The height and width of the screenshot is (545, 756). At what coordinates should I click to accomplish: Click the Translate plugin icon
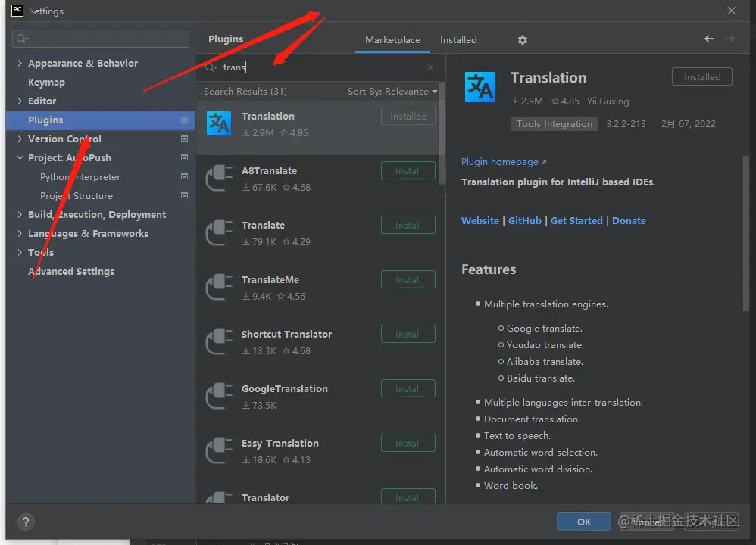point(219,232)
